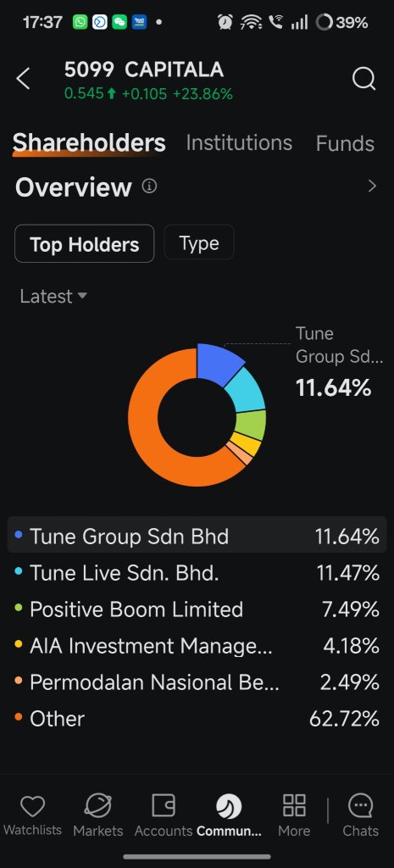Tap the back arrow icon
Image resolution: width=394 pixels, height=868 pixels.
click(x=23, y=79)
